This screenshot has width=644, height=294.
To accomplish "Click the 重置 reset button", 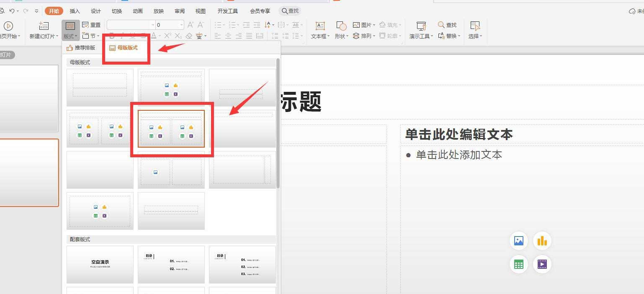I will tap(92, 24).
